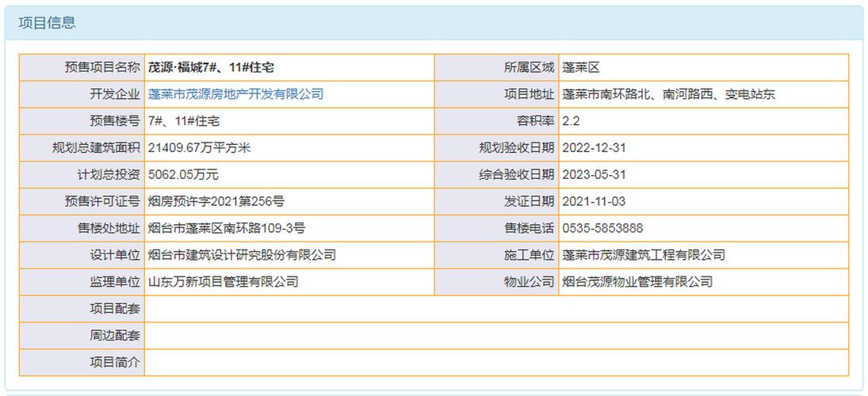Click the 开发企业 label cell
The width and height of the screenshot is (868, 396).
[82, 94]
